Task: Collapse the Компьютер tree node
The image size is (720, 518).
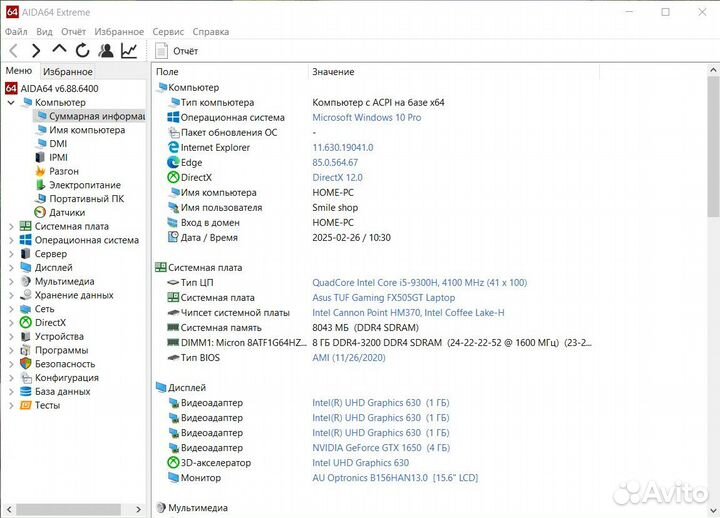Action: [11, 102]
